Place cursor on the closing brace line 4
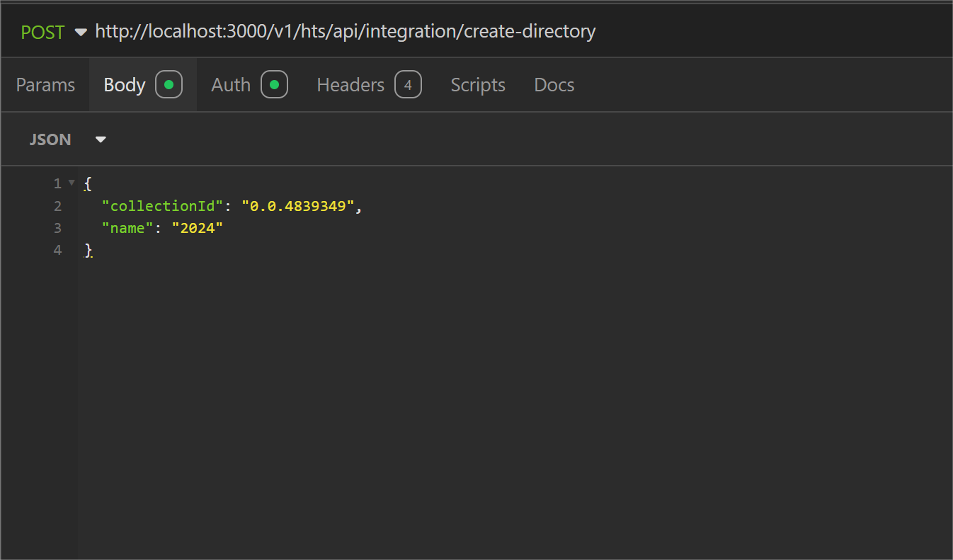 point(88,250)
